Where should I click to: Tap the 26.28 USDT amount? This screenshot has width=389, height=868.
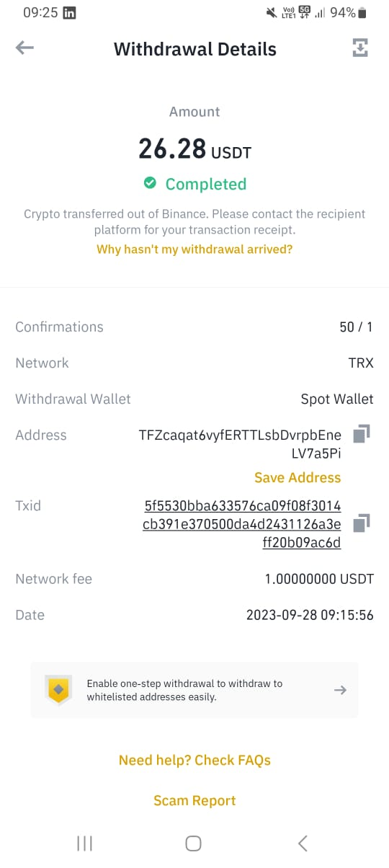pos(194,150)
